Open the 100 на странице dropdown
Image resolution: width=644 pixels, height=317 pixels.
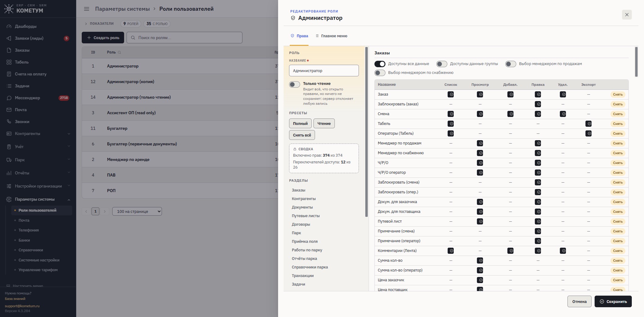pyautogui.click(x=137, y=211)
